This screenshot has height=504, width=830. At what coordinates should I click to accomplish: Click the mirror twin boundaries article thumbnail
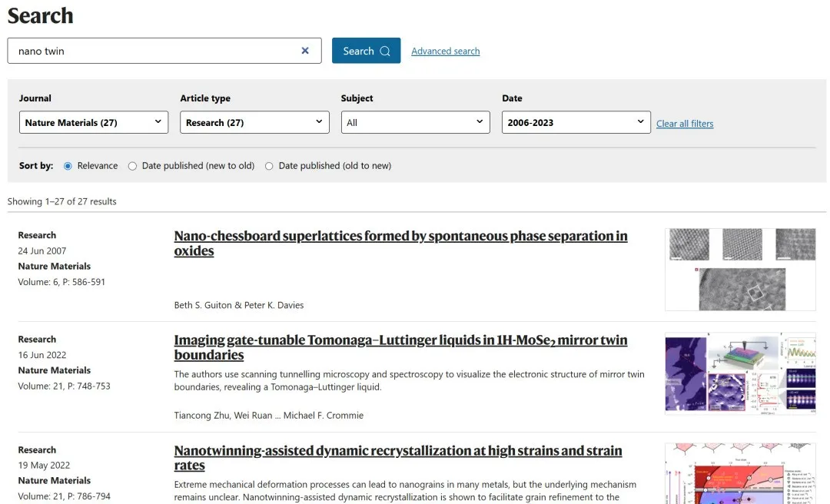pos(740,373)
